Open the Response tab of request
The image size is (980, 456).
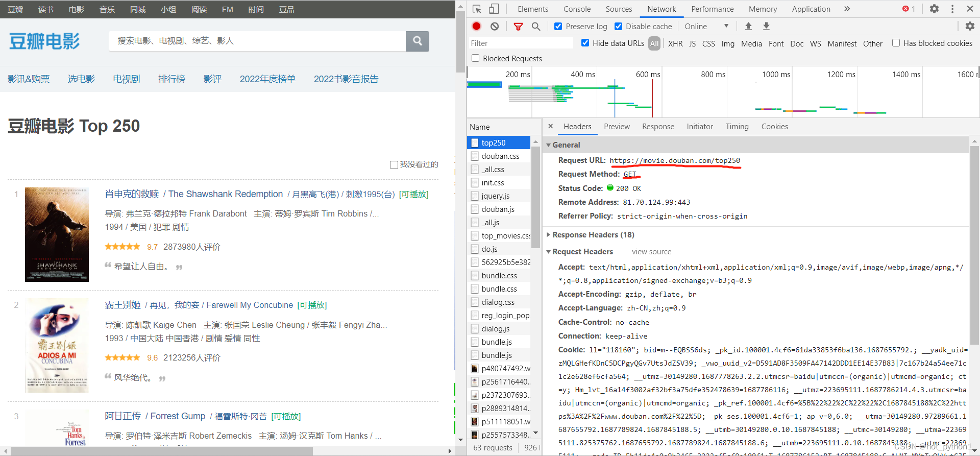(658, 126)
